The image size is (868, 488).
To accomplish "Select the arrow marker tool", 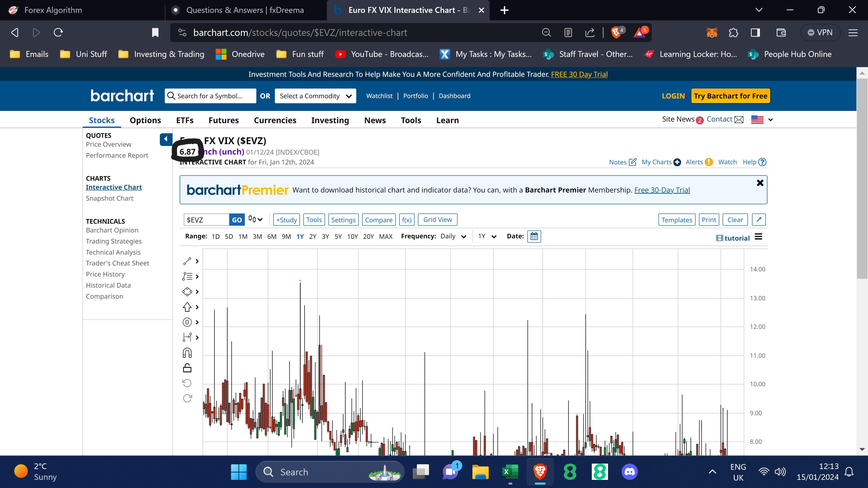I will coord(187,307).
